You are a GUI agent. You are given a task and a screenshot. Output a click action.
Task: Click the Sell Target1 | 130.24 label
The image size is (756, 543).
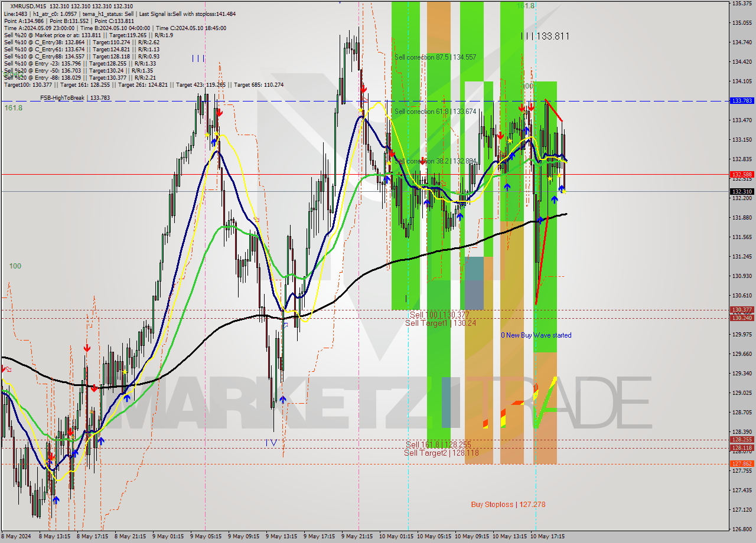click(x=441, y=323)
